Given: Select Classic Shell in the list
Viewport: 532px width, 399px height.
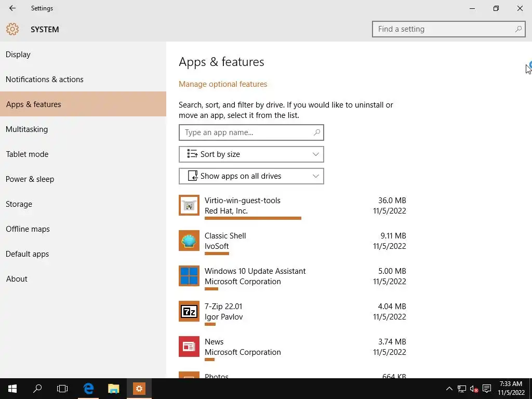Looking at the screenshot, I should 225,235.
